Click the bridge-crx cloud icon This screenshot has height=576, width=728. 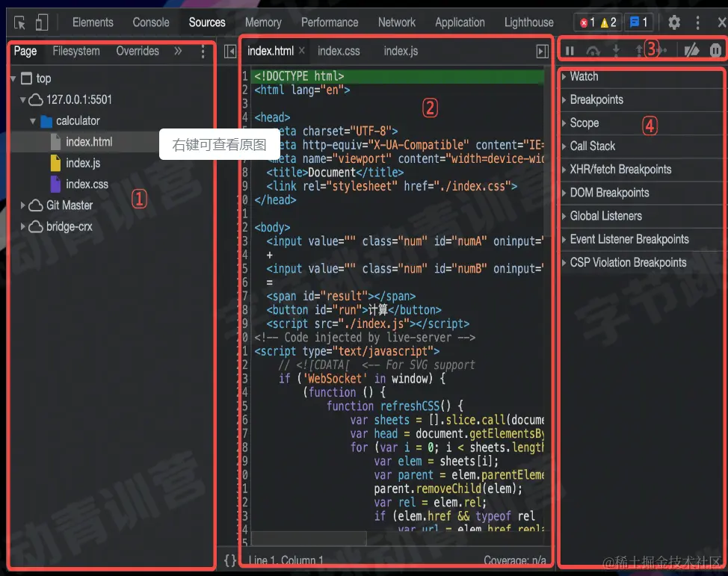click(x=36, y=227)
